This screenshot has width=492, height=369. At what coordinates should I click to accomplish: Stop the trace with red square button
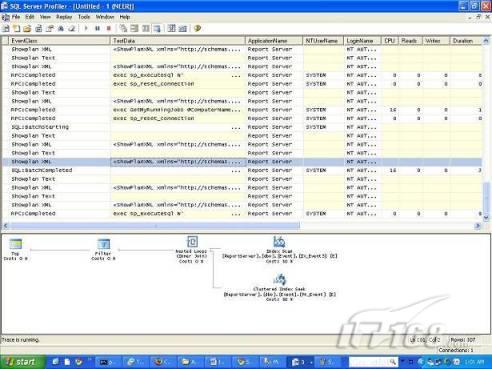click(108, 29)
